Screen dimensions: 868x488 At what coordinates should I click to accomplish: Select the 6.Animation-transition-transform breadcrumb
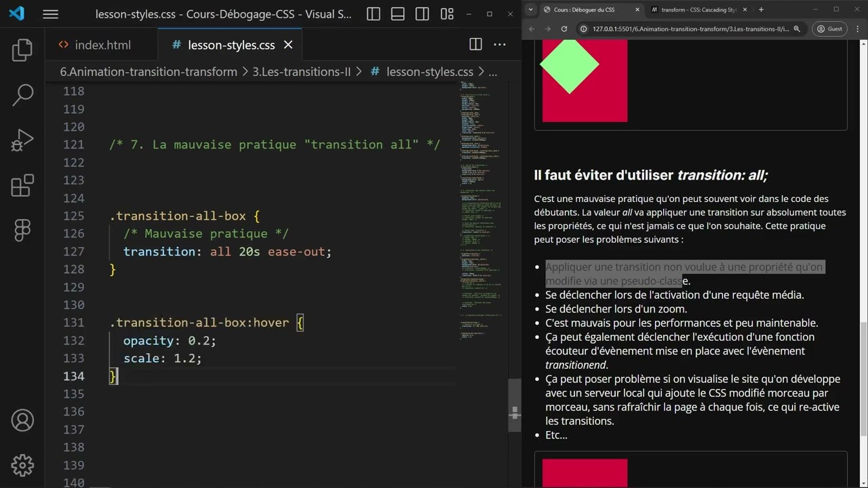click(149, 71)
